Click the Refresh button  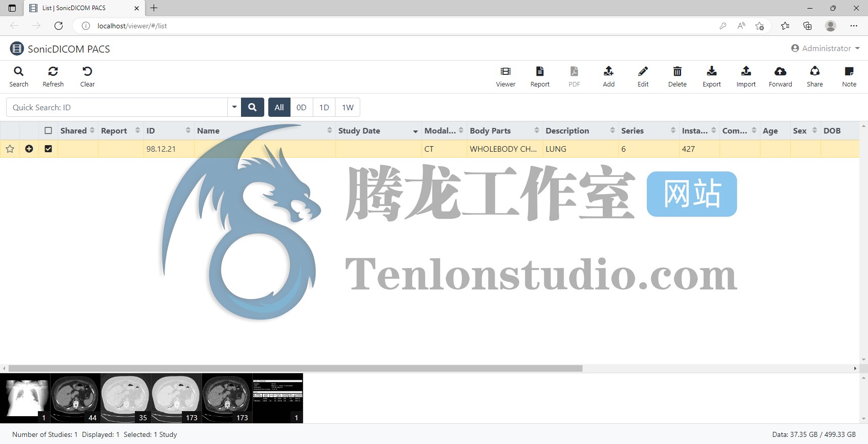[53, 76]
